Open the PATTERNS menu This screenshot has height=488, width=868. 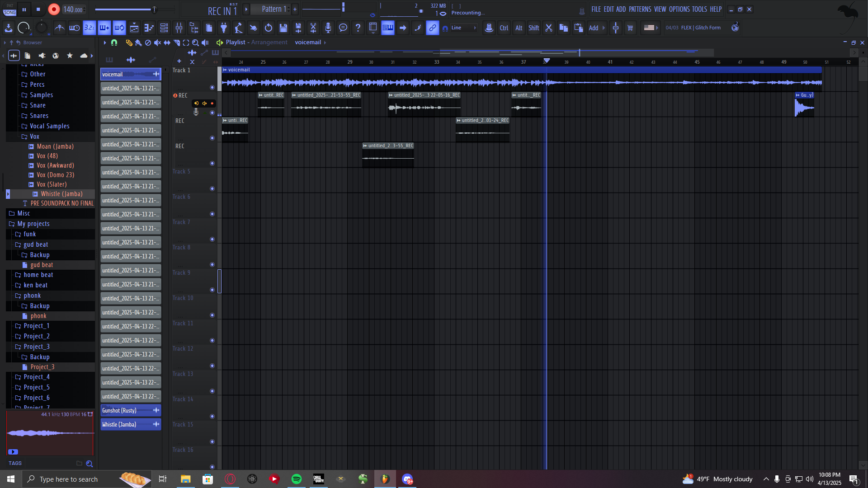[640, 9]
